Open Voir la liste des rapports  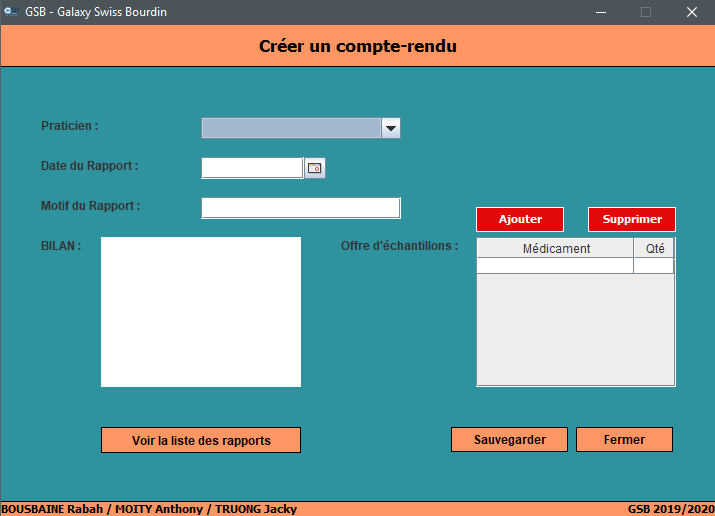coord(201,440)
